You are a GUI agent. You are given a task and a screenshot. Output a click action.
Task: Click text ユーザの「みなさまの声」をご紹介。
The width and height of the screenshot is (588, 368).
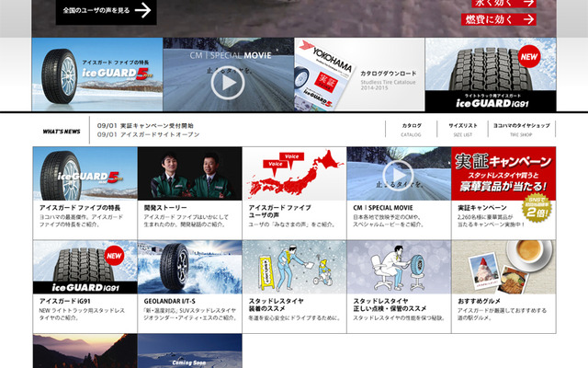coord(292,224)
